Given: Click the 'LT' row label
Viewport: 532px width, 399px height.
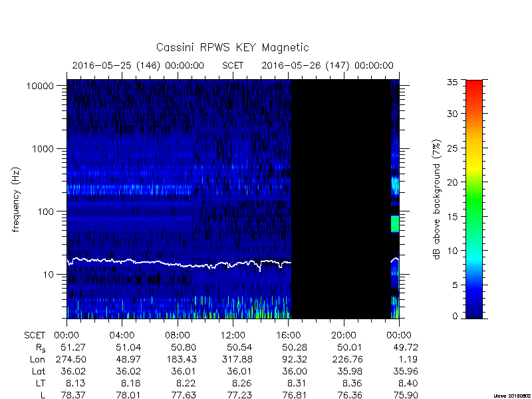Looking at the screenshot, I should pos(41,384).
